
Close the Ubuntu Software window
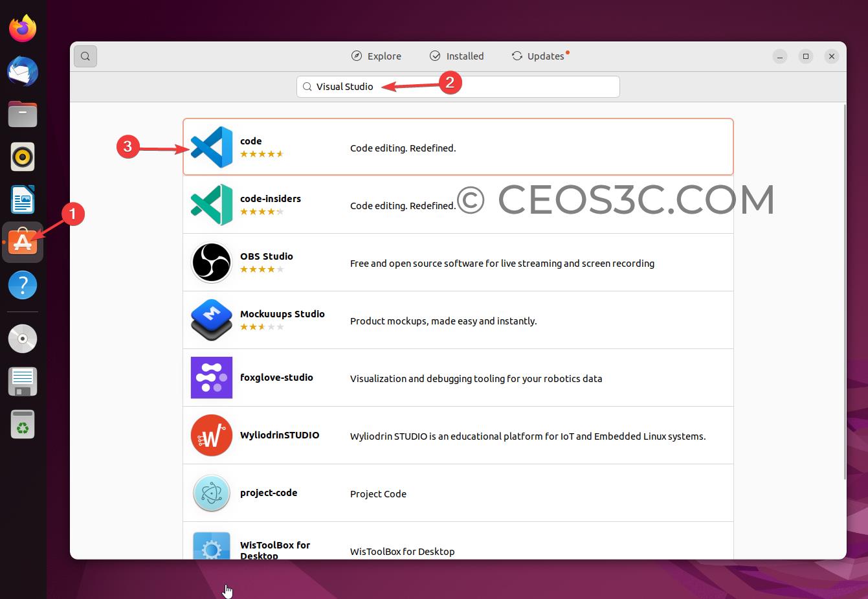832,56
